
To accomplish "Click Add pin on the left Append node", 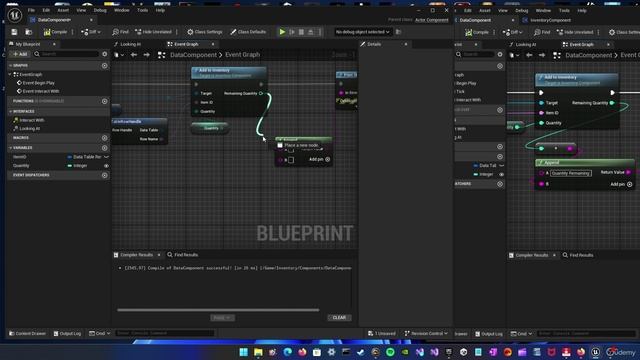I will tap(319, 160).
